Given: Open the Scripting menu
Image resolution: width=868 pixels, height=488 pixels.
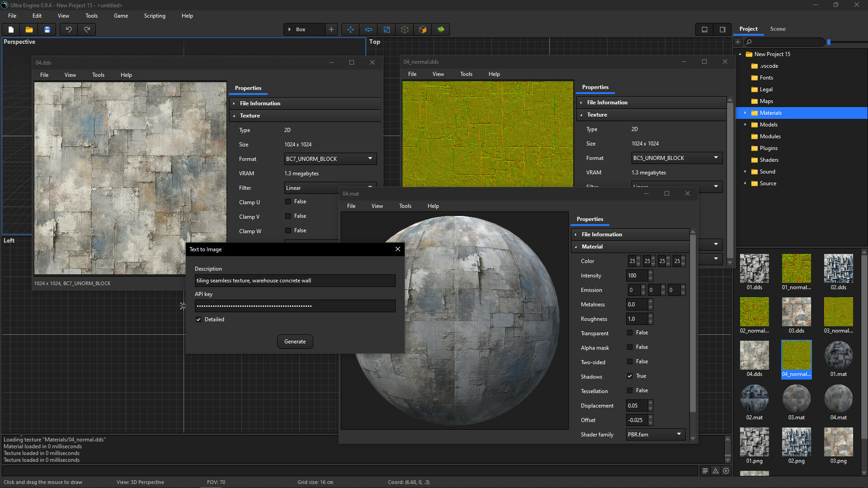Looking at the screenshot, I should (155, 15).
